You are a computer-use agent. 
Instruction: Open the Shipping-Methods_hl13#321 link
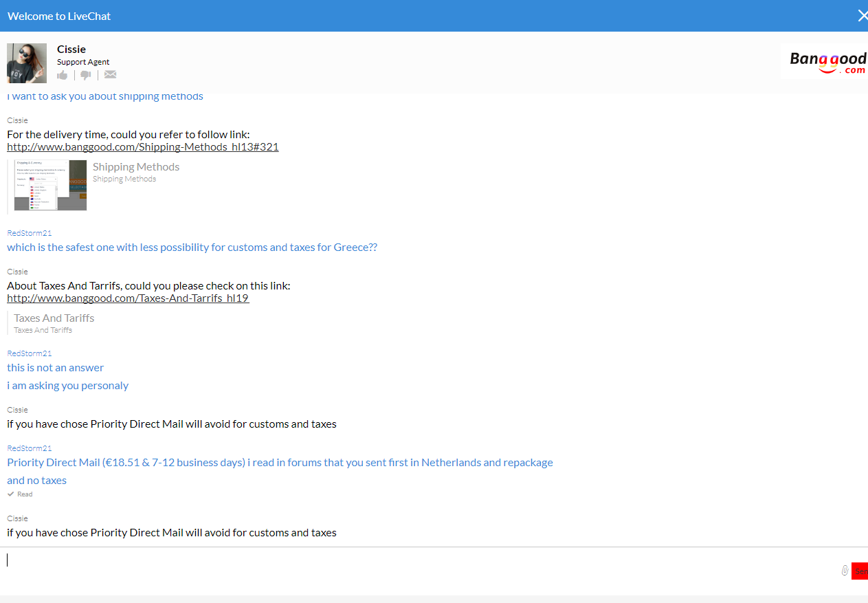tap(142, 147)
